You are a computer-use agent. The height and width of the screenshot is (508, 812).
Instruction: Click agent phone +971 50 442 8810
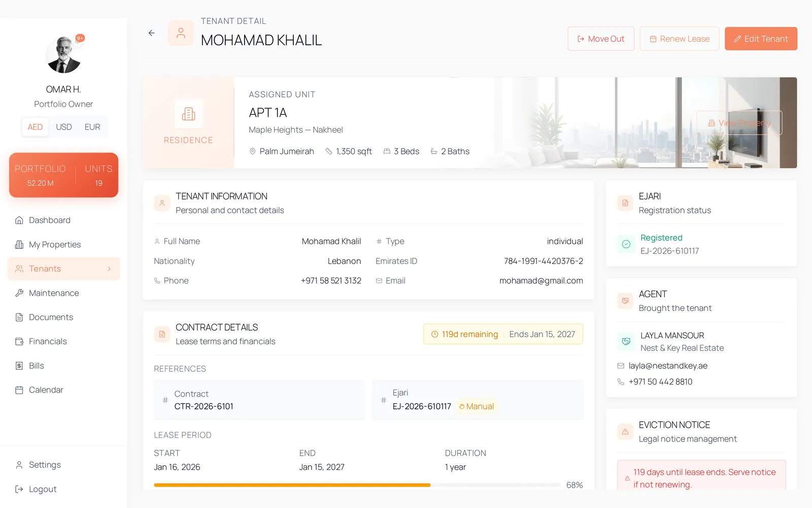(660, 382)
